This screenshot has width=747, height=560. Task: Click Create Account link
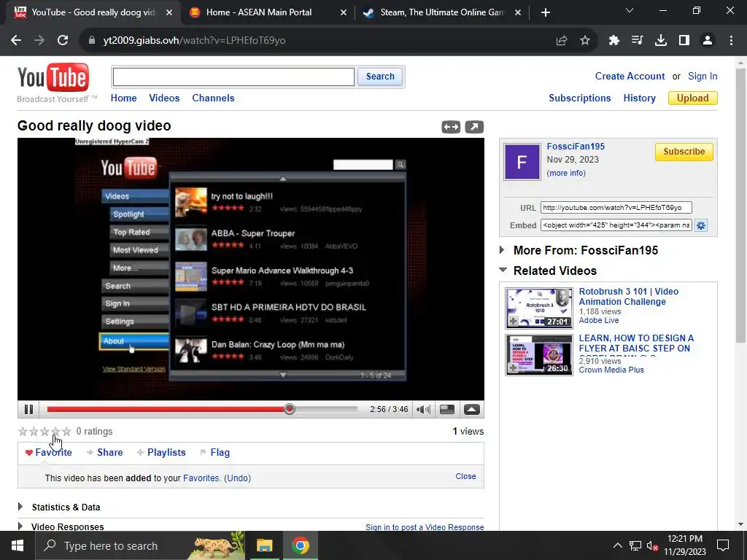[x=630, y=76]
